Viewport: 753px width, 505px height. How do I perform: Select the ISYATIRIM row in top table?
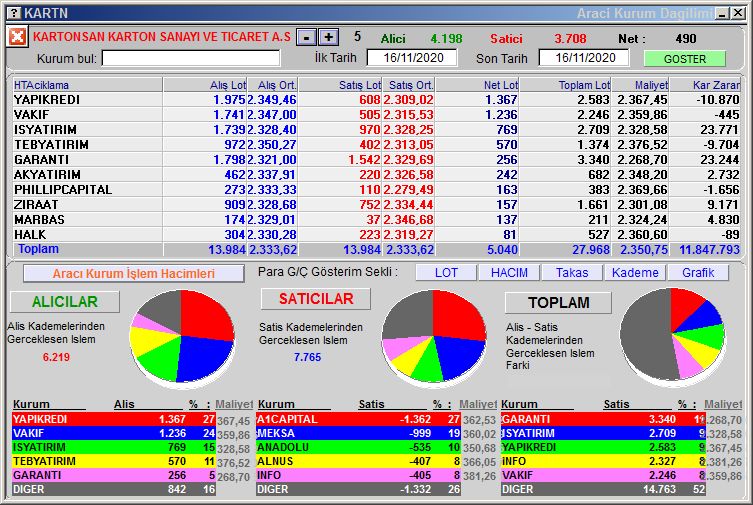(x=376, y=130)
